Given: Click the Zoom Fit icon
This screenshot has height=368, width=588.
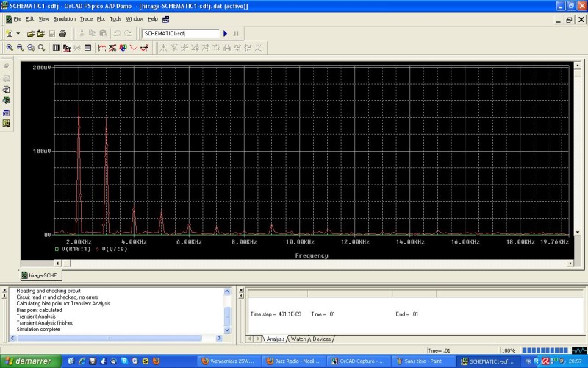Looking at the screenshot, I should tap(41, 48).
